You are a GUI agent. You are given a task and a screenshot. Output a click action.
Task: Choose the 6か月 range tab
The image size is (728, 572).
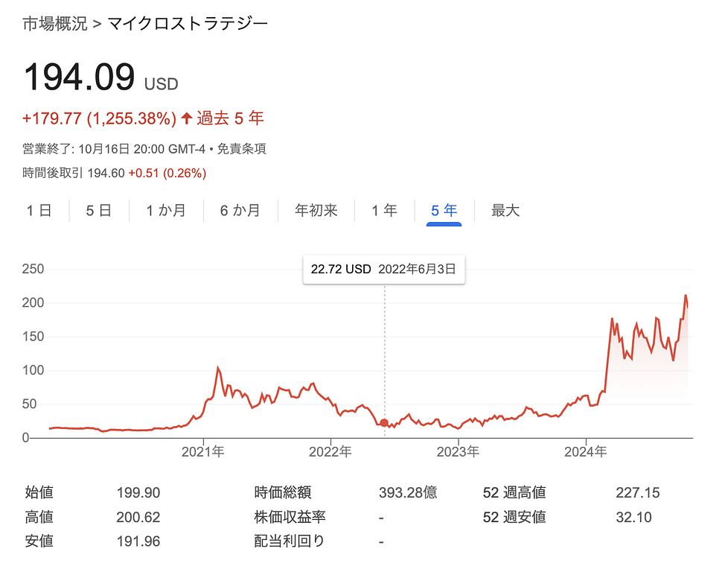coord(240,211)
